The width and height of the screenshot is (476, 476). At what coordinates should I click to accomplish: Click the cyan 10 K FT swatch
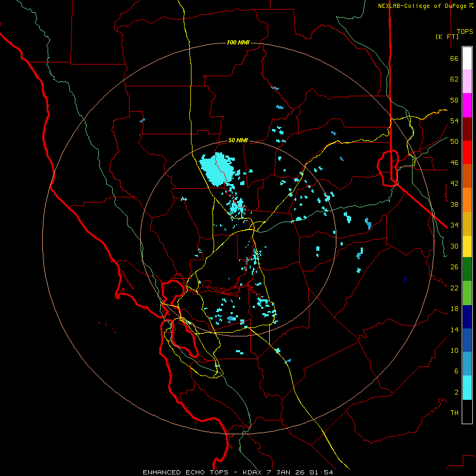click(x=467, y=388)
